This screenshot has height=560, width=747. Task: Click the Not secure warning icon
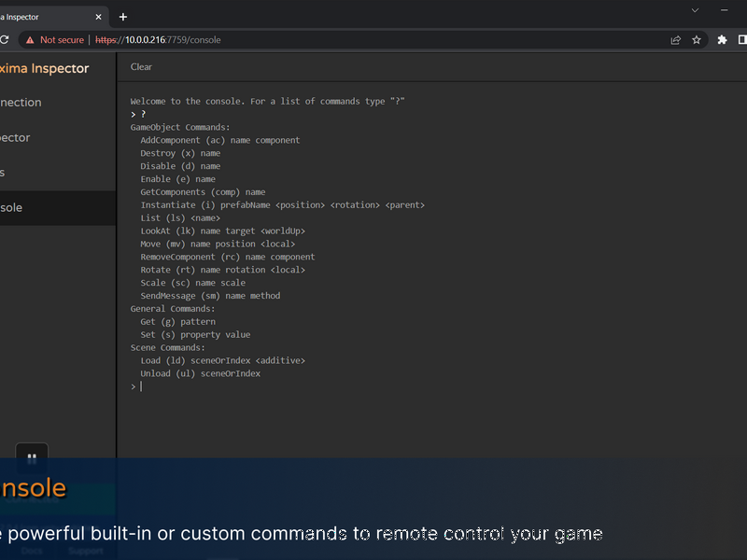coord(30,40)
